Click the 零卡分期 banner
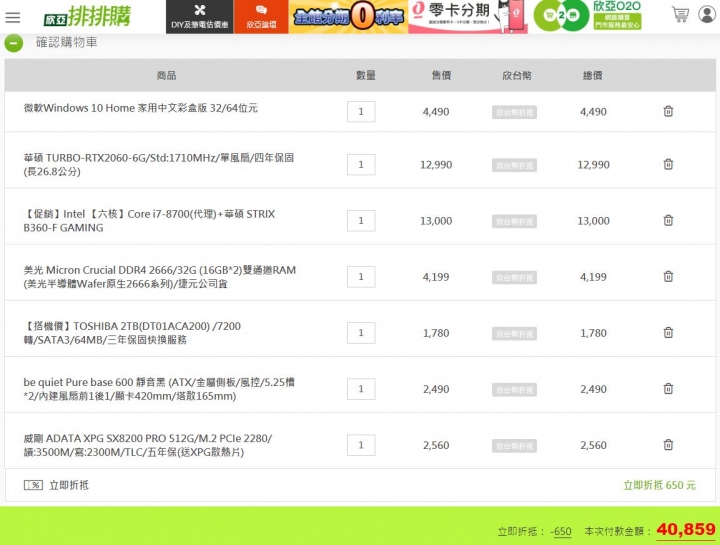The width and height of the screenshot is (720, 545). coord(467,17)
